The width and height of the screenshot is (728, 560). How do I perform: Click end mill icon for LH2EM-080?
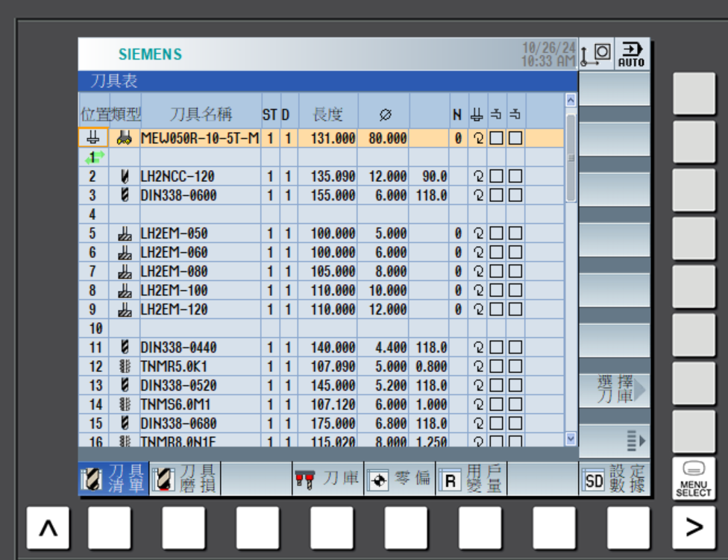point(125,271)
